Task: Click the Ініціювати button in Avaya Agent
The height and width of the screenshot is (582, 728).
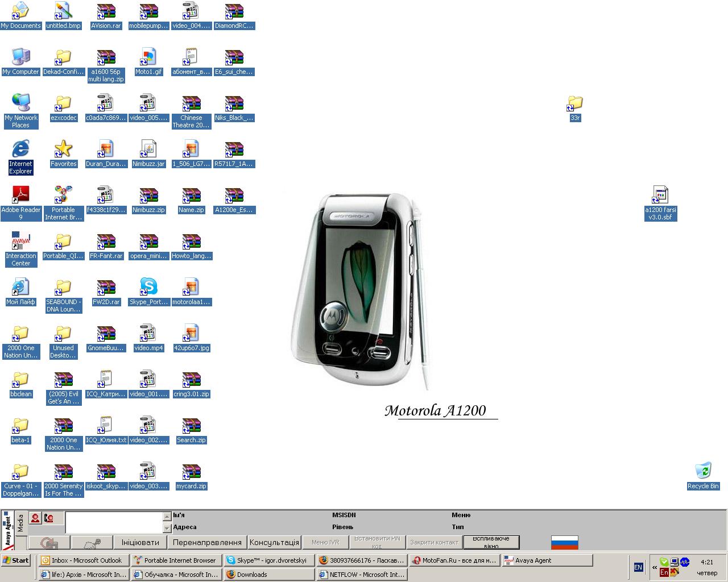Action: (x=140, y=542)
